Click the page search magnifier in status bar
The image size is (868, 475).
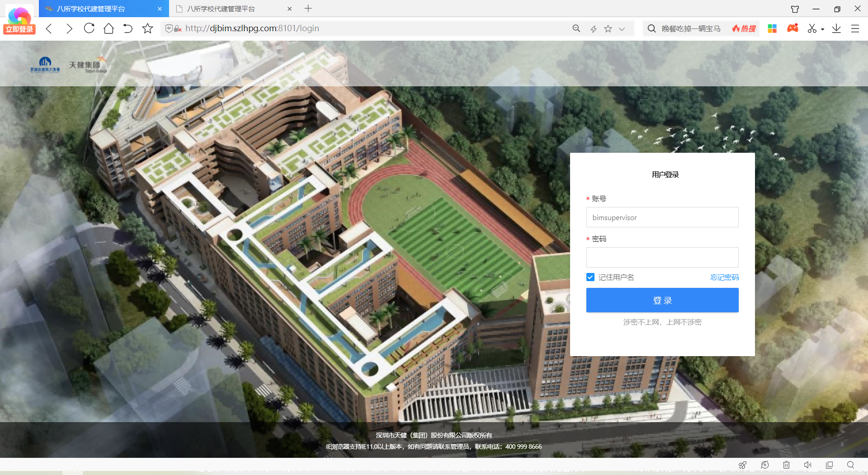pyautogui.click(x=851, y=465)
